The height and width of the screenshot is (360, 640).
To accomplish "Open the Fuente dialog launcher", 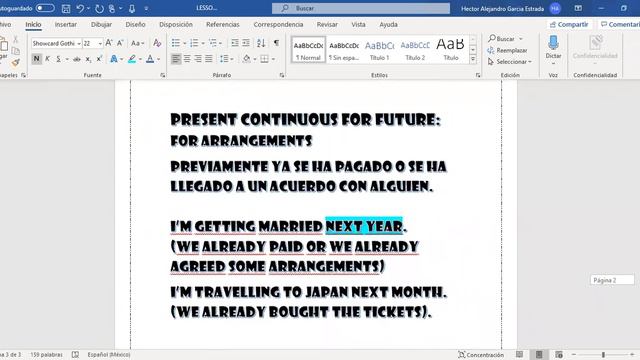I will 162,75.
